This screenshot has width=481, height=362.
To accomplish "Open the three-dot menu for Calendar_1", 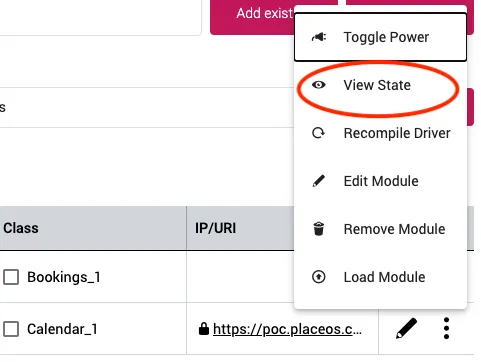I will [x=446, y=328].
